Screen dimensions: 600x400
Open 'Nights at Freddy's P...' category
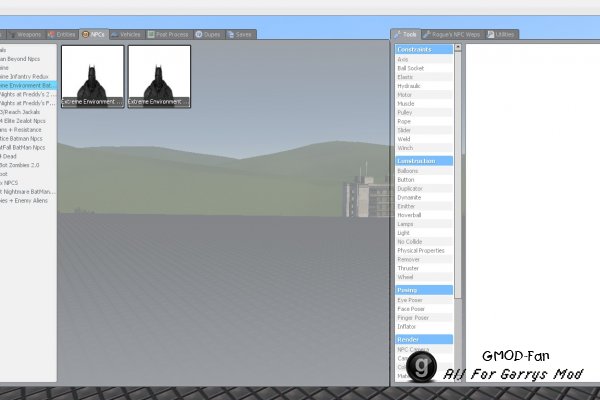point(28,103)
